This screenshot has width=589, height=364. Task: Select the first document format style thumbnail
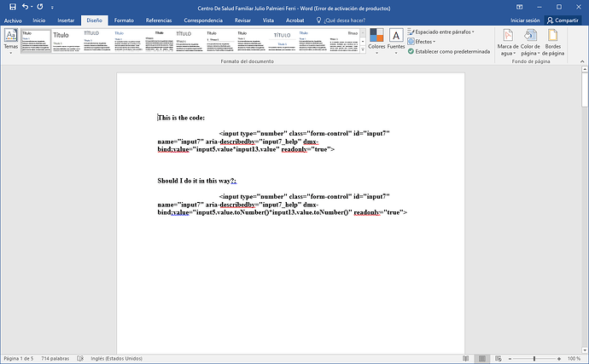pyautogui.click(x=36, y=41)
